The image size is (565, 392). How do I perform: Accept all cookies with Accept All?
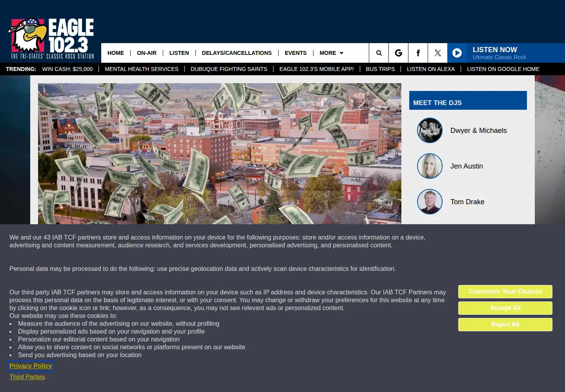click(505, 308)
